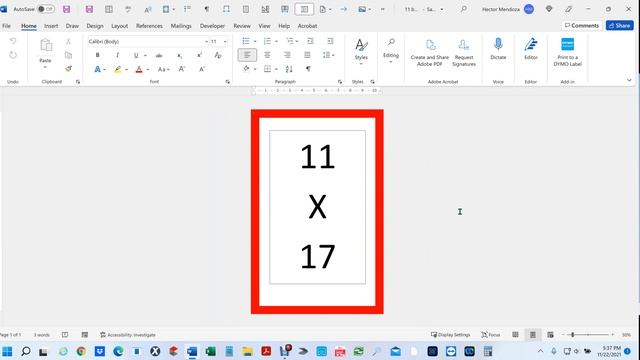This screenshot has width=640, height=360.
Task: Click the Sort A-Z icon
Action: click(289, 69)
